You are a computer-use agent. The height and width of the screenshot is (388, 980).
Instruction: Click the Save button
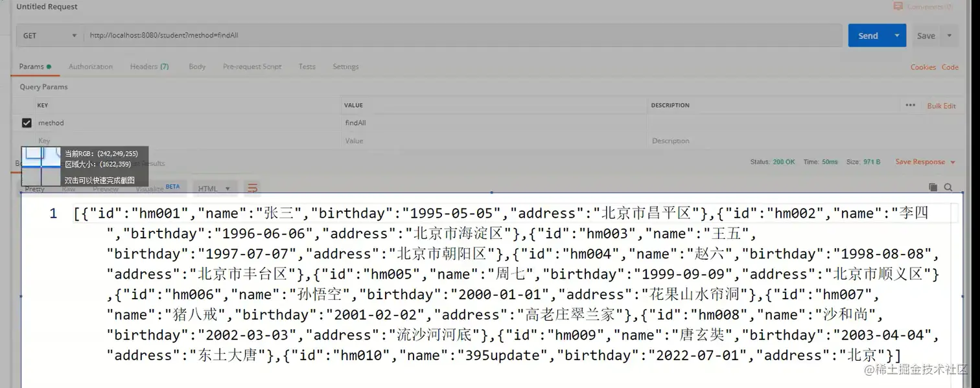pyautogui.click(x=926, y=36)
